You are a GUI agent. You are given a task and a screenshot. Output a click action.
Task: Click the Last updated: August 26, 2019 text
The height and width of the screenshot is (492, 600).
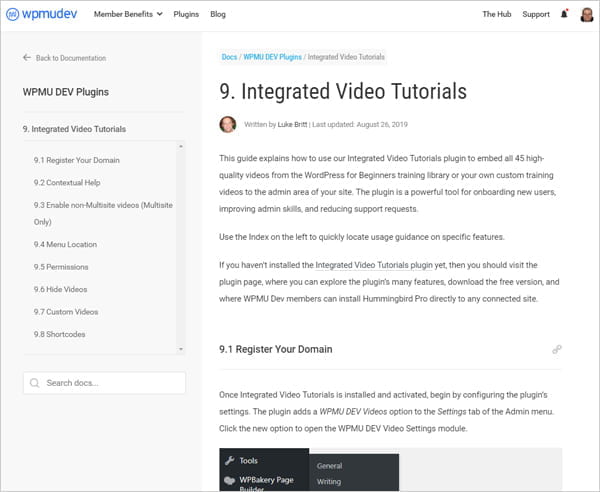coord(360,124)
